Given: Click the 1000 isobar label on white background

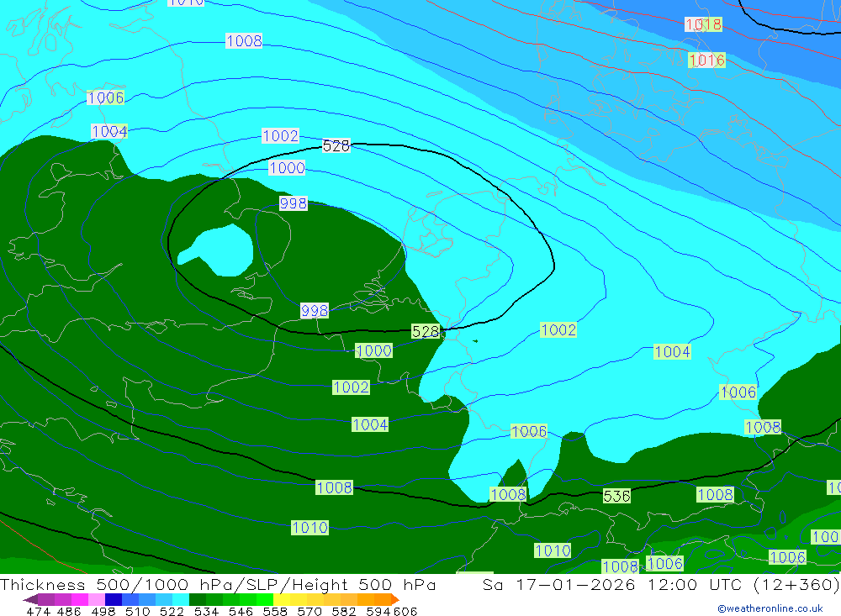Looking at the screenshot, I should click(287, 168).
